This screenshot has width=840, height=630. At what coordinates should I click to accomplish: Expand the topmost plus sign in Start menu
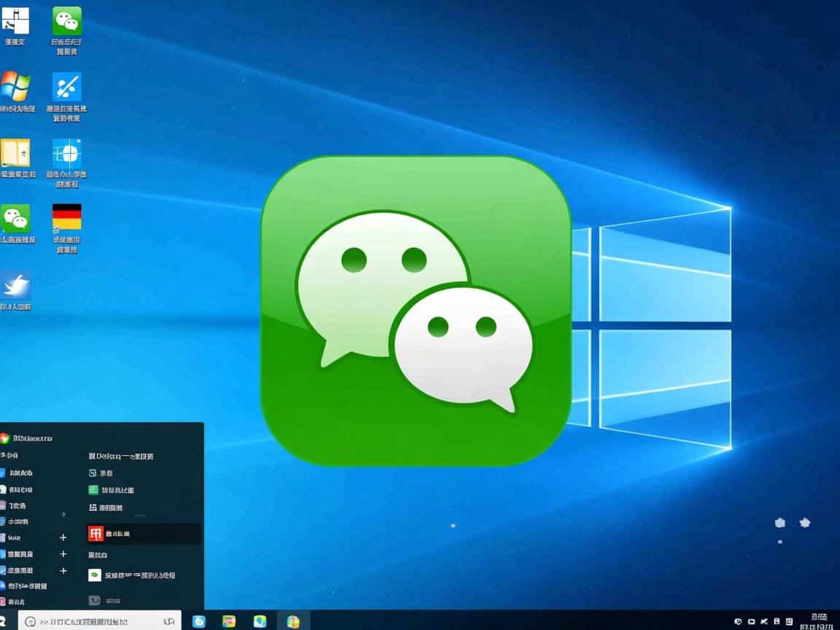63,537
